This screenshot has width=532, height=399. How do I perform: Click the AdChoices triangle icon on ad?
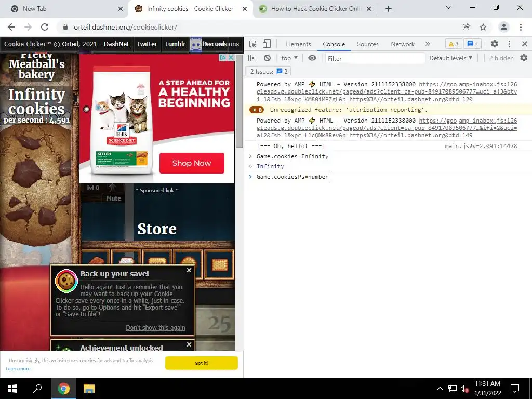[223, 57]
